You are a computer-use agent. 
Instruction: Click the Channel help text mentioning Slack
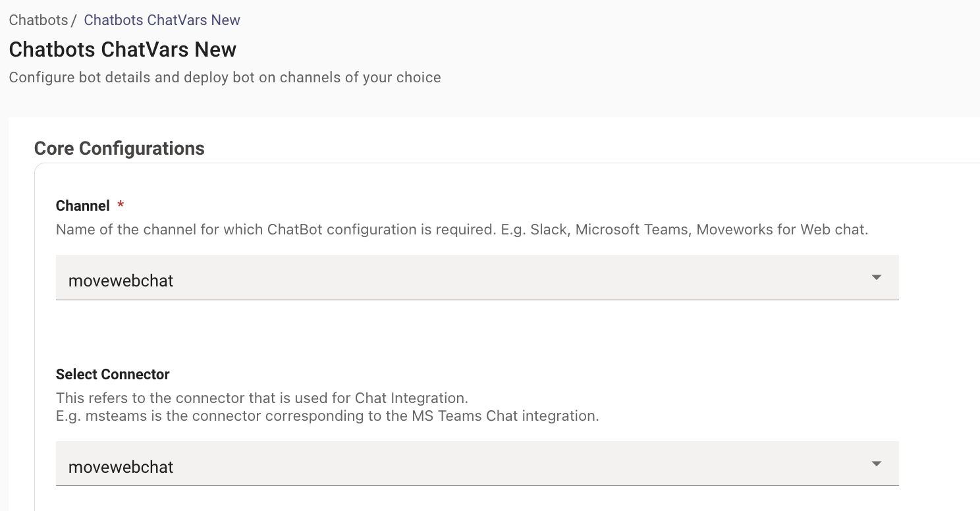[462, 230]
